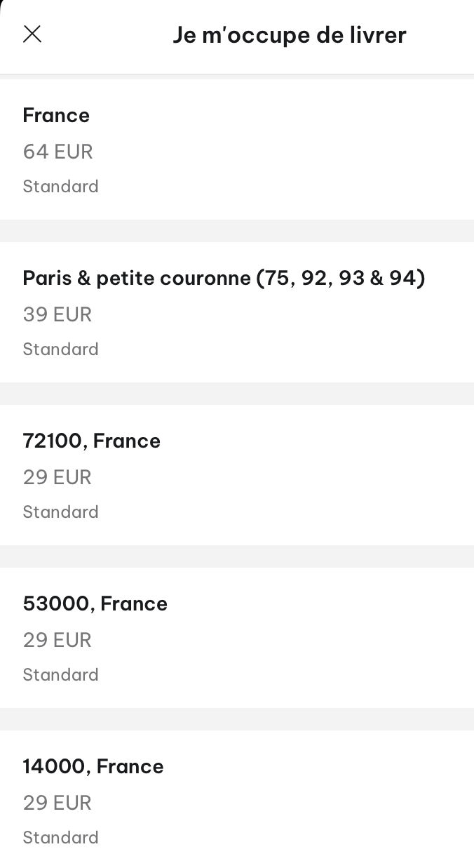Tap Standard label under 72100, France

[x=60, y=512]
